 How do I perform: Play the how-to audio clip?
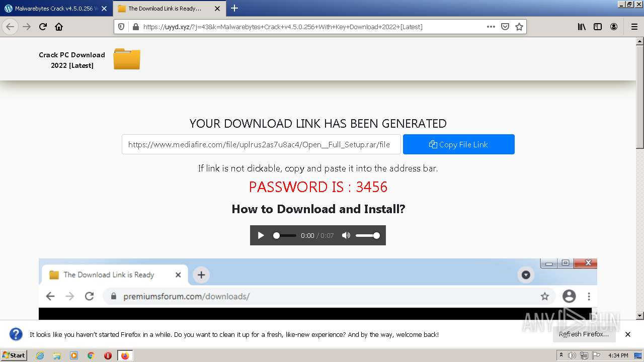[x=261, y=235]
